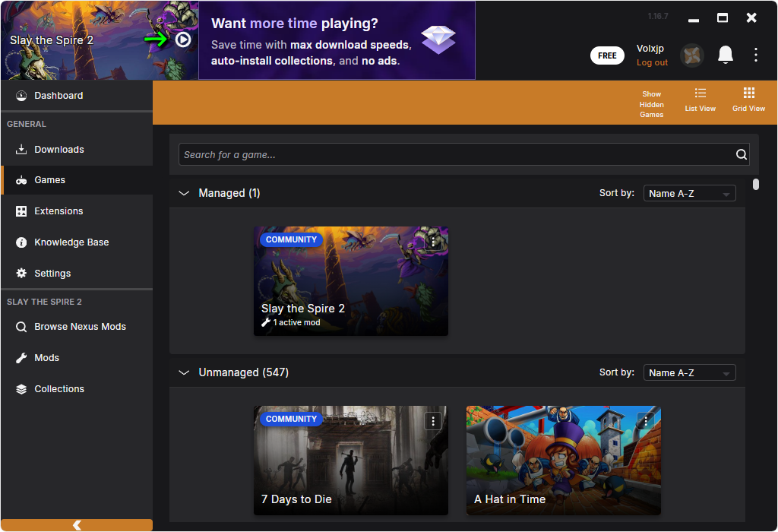Click the Log out link
This screenshot has height=532, width=778.
652,63
